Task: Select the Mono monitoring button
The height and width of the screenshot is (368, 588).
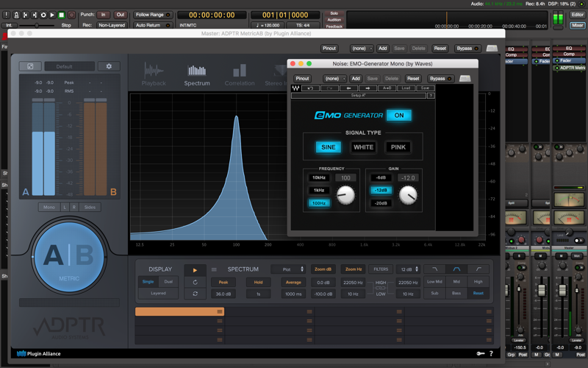Action: click(49, 208)
